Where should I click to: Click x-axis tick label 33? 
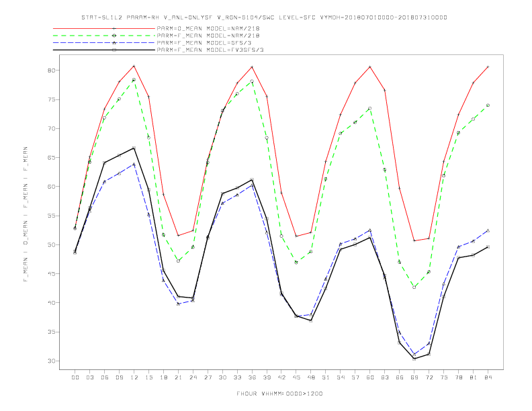(x=238, y=377)
